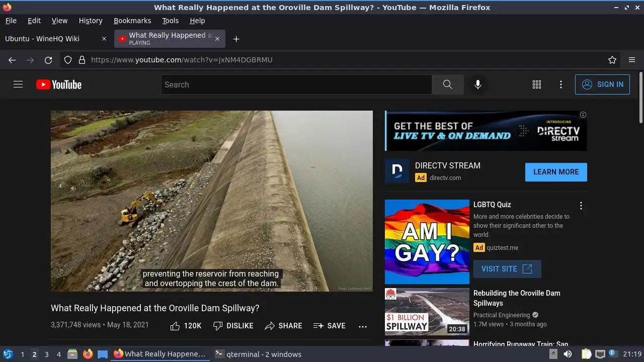Click the DISLIKE button

click(233, 326)
